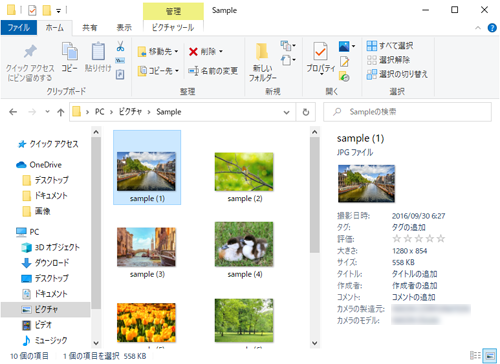This screenshot has width=500, height=364.
Task: Open the dropdown beside the Open icon
Action: (353, 46)
